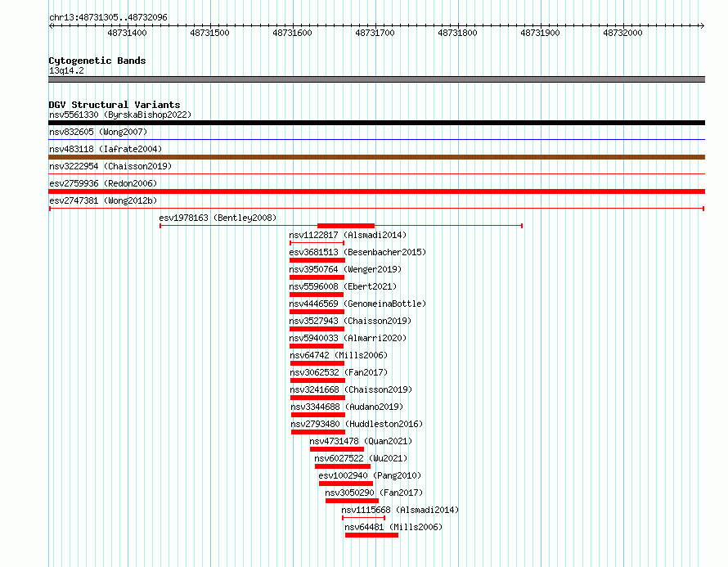Select the nsv483118 (Iafrate2004) label
The image size is (728, 567).
106,149
